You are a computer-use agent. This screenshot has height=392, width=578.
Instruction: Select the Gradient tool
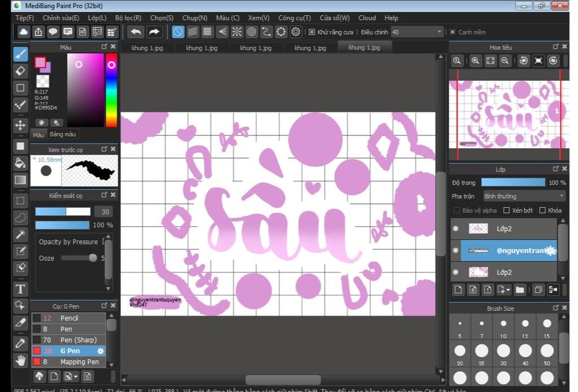coord(20,180)
